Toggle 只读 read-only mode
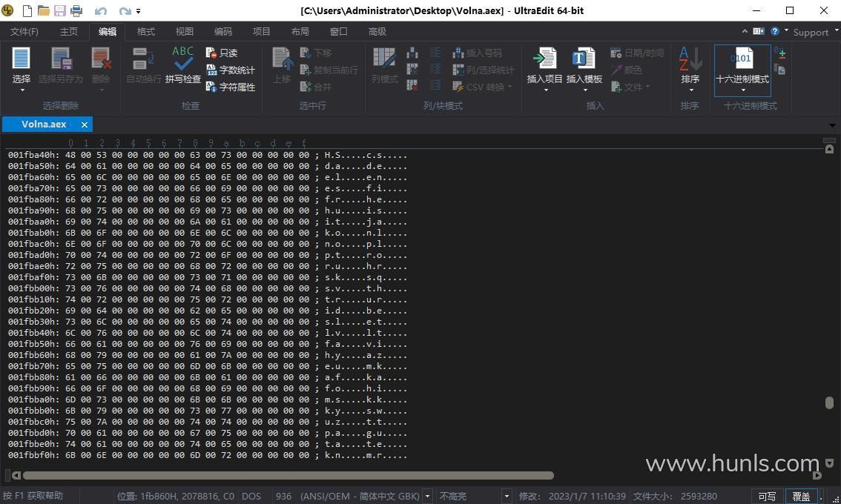The width and height of the screenshot is (841, 504). click(x=222, y=53)
